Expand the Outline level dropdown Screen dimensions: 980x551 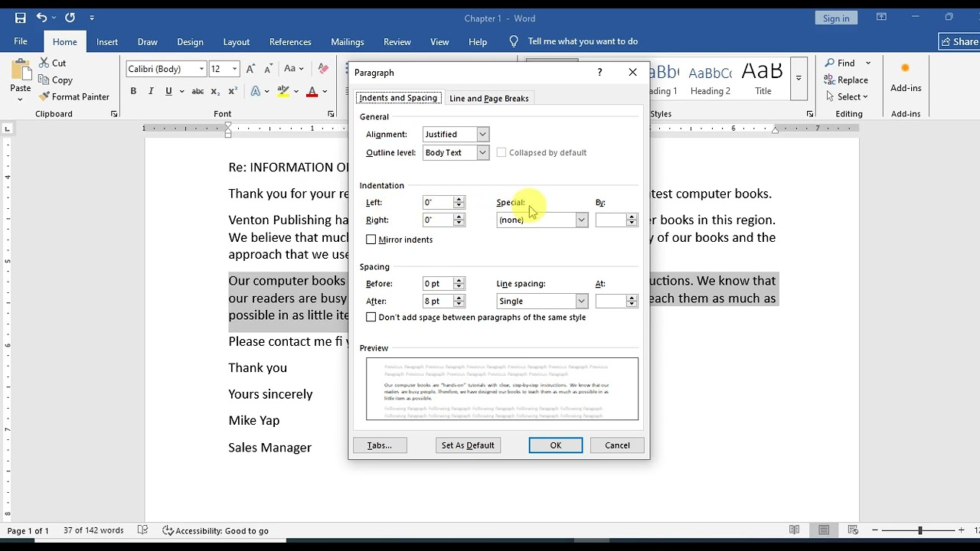coord(482,152)
